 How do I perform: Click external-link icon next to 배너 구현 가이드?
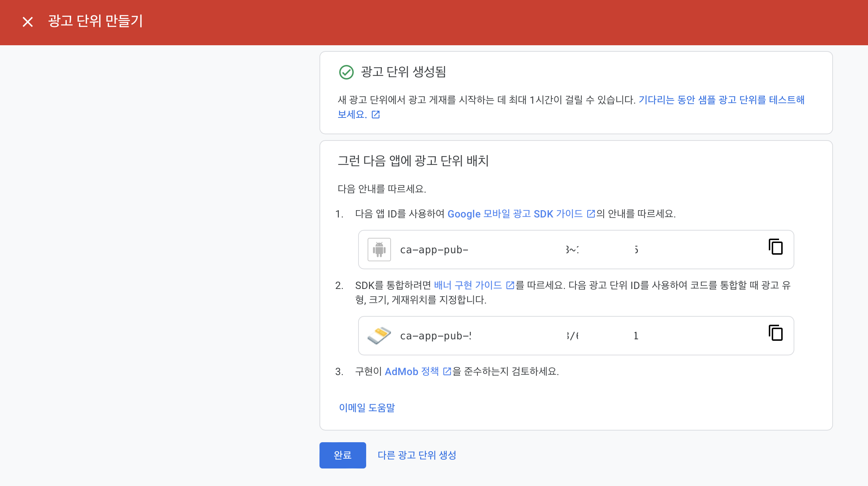click(x=510, y=285)
